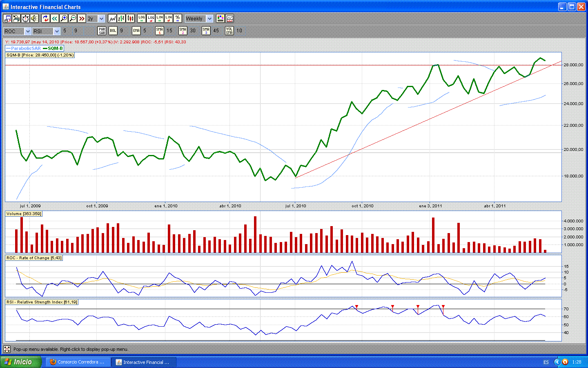The width and height of the screenshot is (588, 368).
Task: Click the EMA period value field
Action: click(x=145, y=31)
